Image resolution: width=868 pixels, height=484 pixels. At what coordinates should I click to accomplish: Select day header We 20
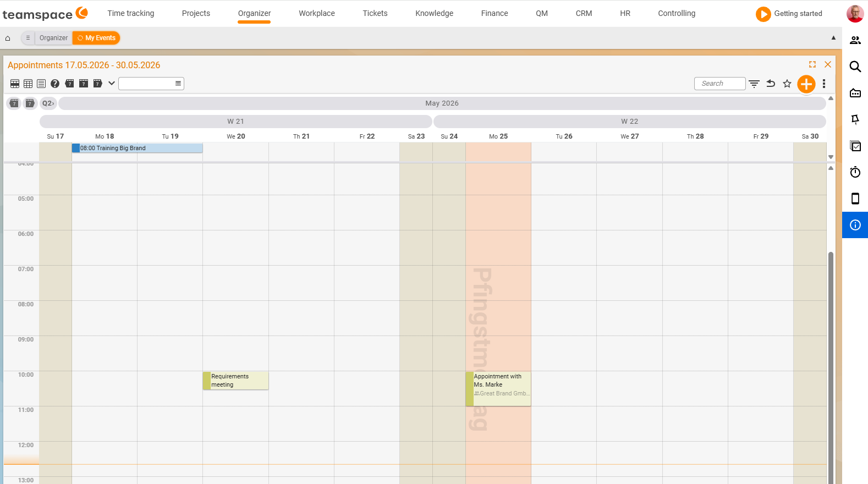click(x=236, y=136)
